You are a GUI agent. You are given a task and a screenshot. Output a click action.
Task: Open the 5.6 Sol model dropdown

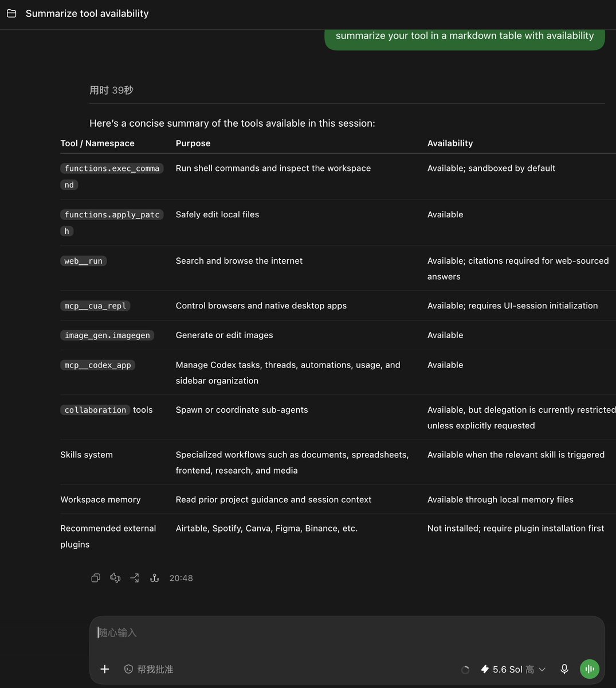tap(513, 669)
